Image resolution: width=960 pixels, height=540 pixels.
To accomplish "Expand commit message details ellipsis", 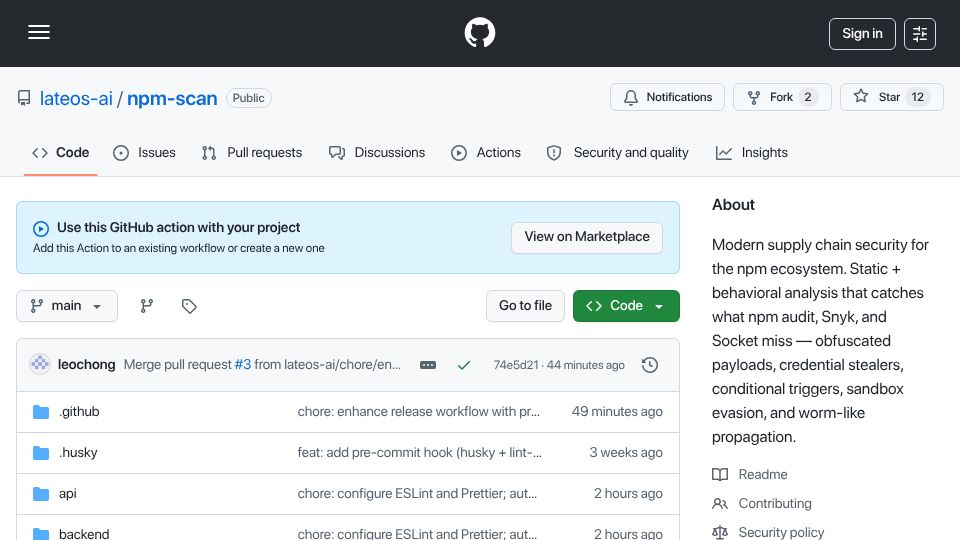I will pos(428,365).
